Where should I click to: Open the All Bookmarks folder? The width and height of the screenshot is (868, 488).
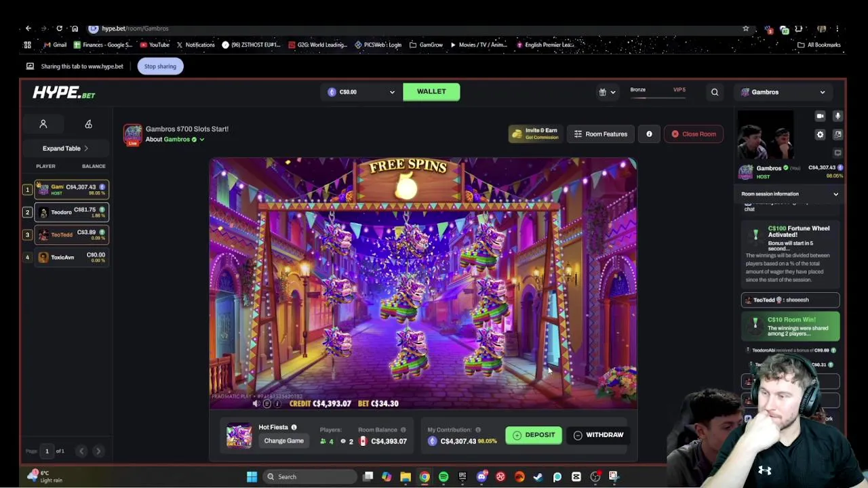[x=819, y=45]
